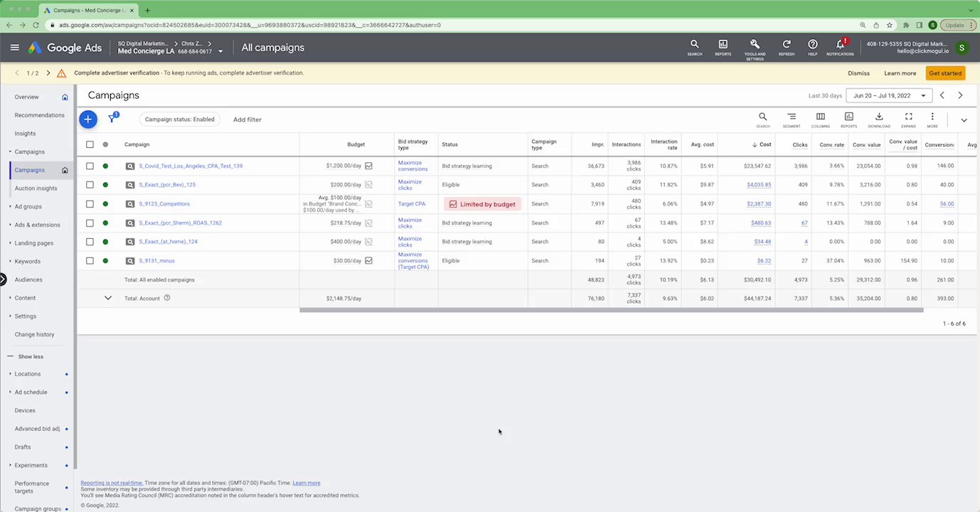
Task: Select checkbox for S_Covid_Test_Los_Angeles campaign
Action: click(x=90, y=166)
